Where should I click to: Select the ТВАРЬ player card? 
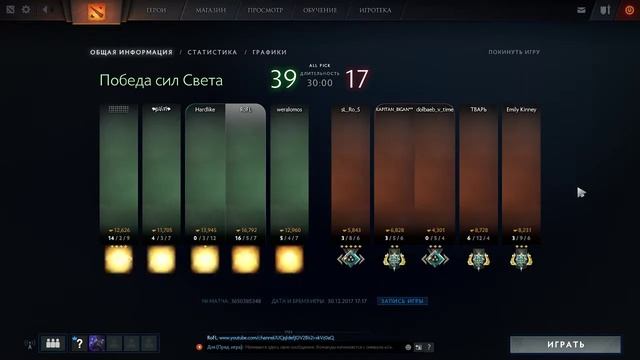coord(478,173)
